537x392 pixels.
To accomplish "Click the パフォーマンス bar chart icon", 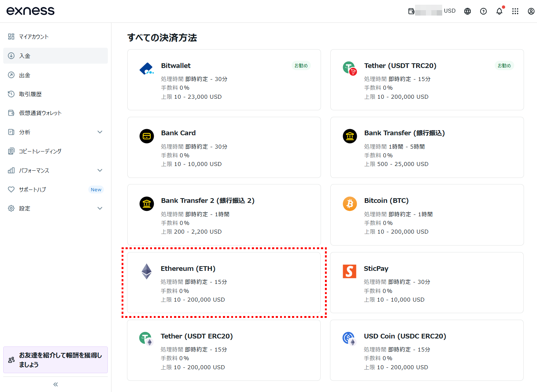I will (x=11, y=170).
